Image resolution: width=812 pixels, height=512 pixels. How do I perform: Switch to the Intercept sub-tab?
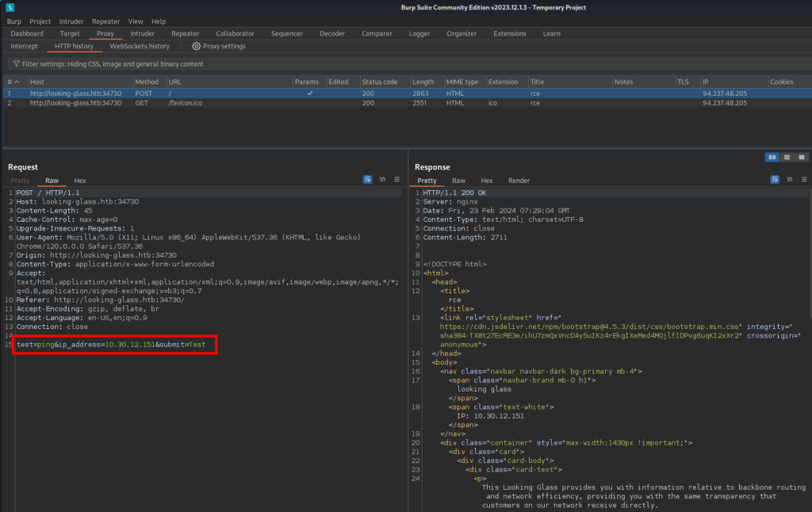[24, 47]
